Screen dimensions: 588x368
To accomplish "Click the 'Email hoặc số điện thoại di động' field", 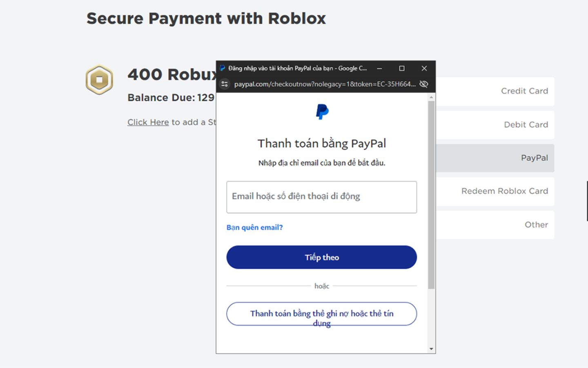I will 321,197.
